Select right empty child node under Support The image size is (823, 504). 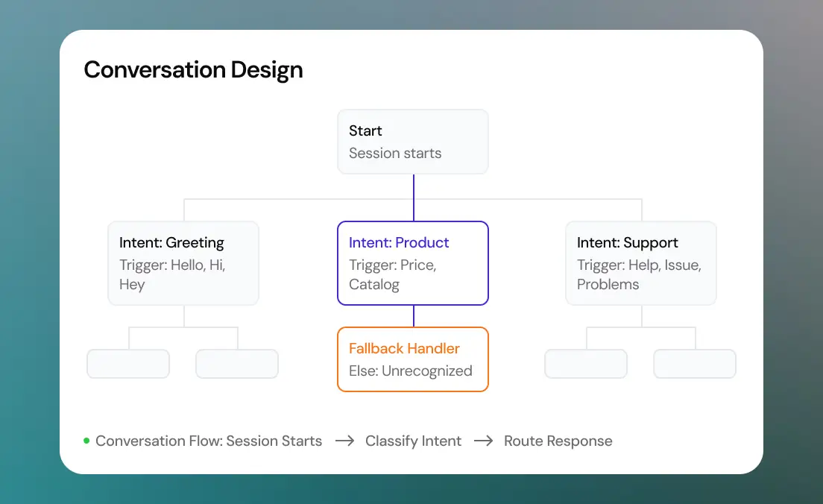695,364
